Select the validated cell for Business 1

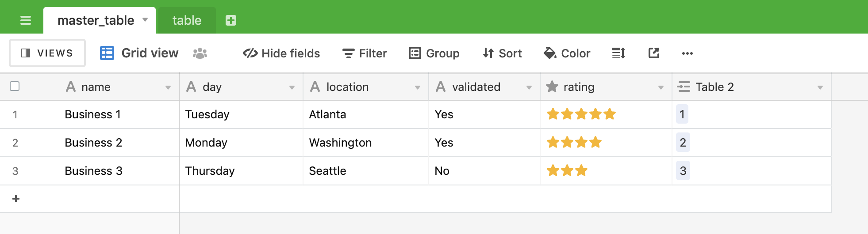point(484,114)
